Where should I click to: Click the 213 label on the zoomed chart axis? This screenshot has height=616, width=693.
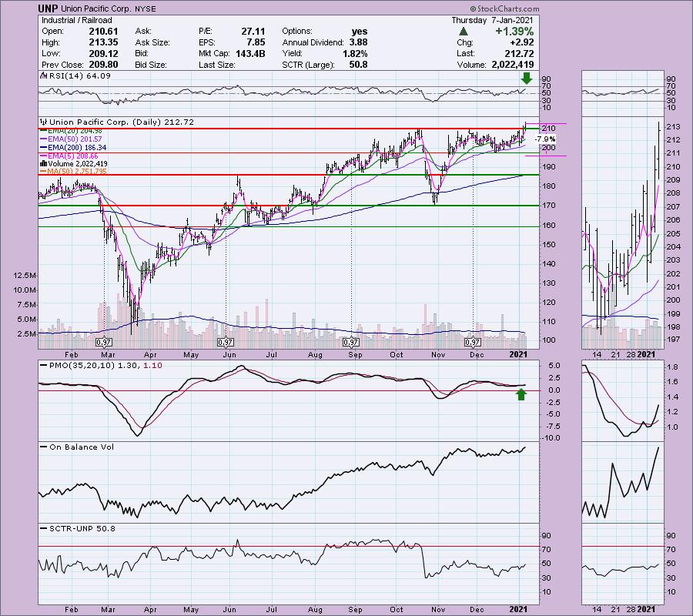point(673,127)
